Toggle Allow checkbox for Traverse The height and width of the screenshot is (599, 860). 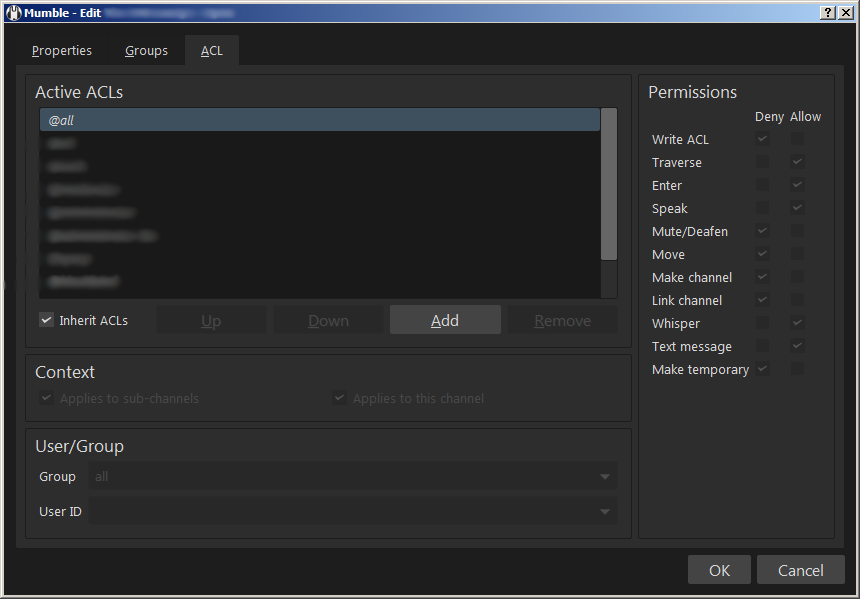[797, 162]
